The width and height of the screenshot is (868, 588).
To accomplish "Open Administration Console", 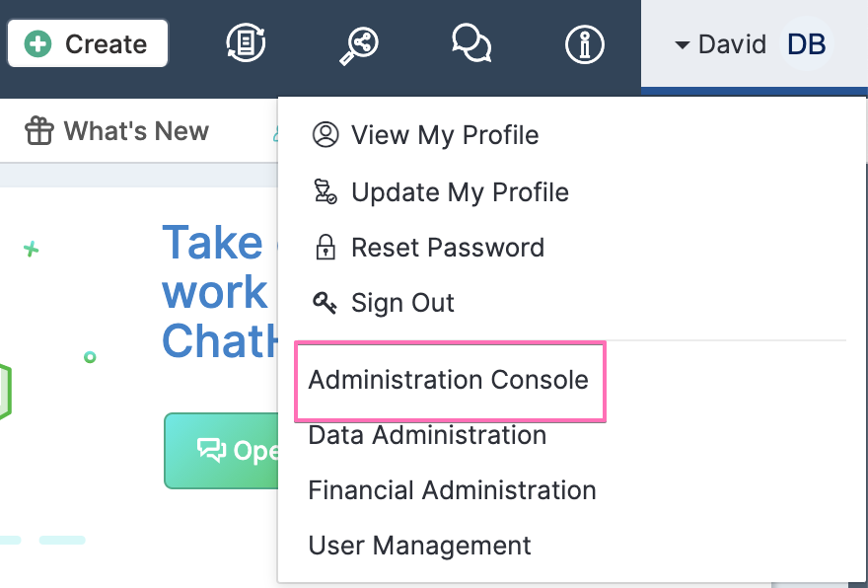I will click(x=449, y=381).
